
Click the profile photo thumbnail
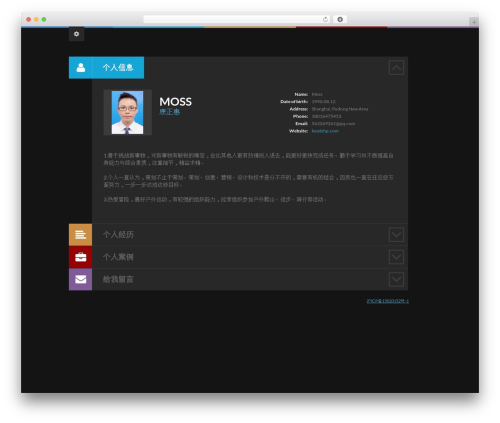(x=127, y=112)
